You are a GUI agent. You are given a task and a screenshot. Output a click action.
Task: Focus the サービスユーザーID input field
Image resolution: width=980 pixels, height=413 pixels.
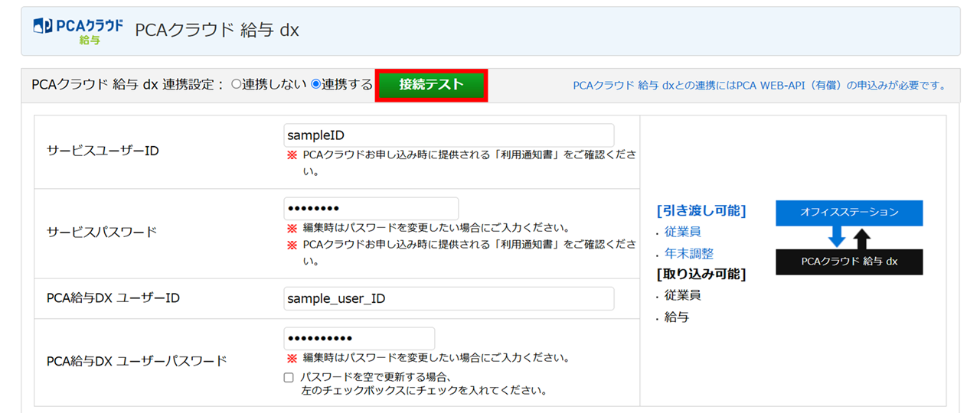click(x=449, y=135)
